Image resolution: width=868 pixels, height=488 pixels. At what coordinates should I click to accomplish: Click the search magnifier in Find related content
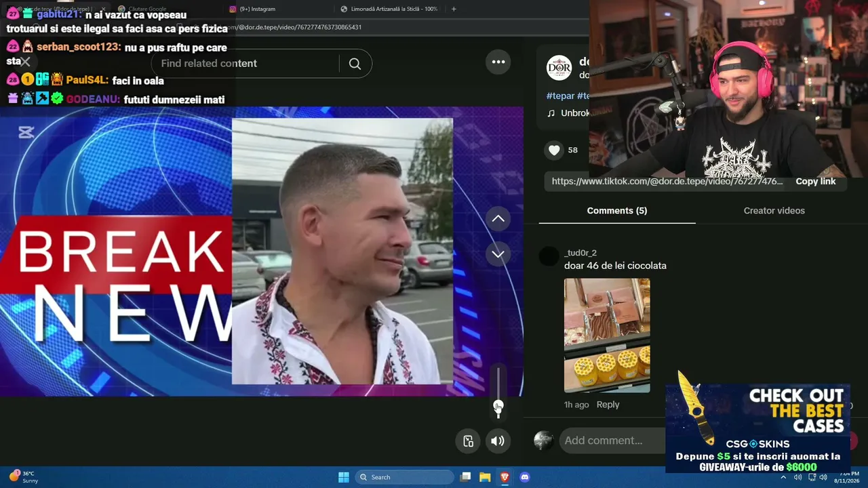click(x=355, y=64)
